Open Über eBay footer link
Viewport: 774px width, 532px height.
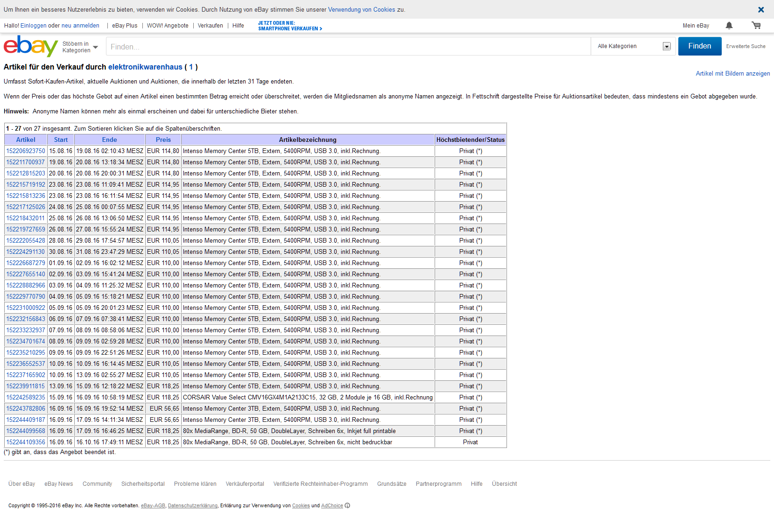(22, 484)
